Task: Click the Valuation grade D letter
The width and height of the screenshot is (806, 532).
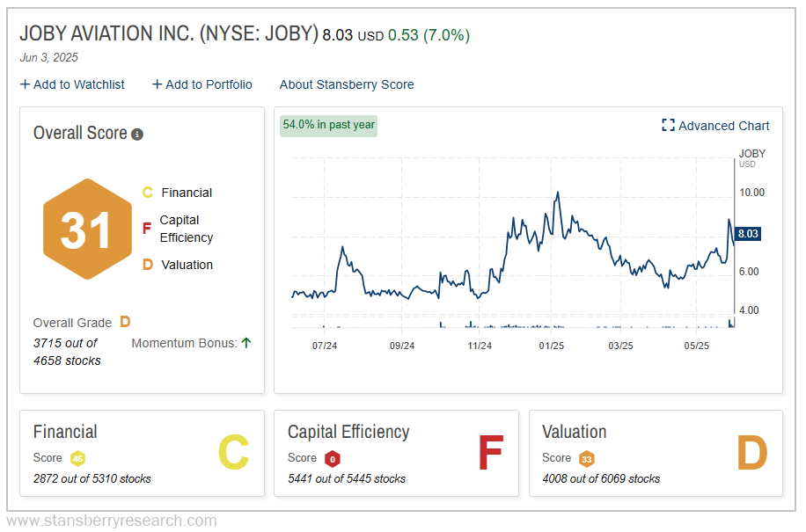Action: [x=751, y=453]
